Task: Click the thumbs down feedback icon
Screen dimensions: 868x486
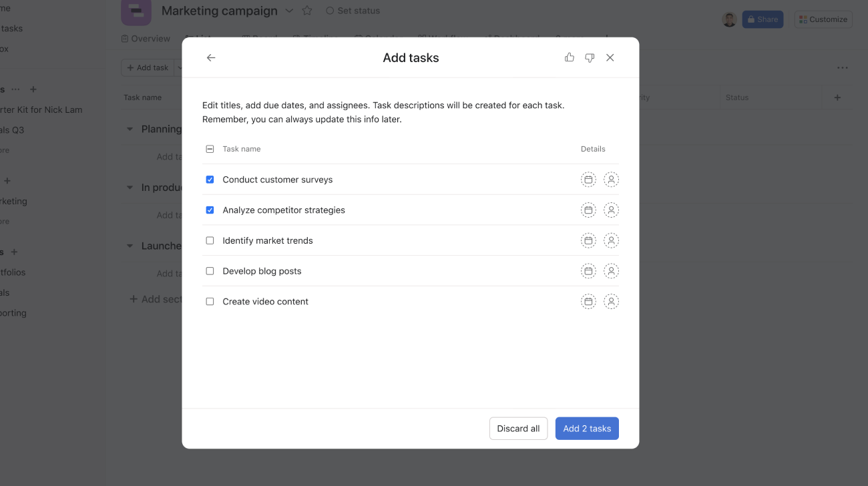Action: pos(590,57)
